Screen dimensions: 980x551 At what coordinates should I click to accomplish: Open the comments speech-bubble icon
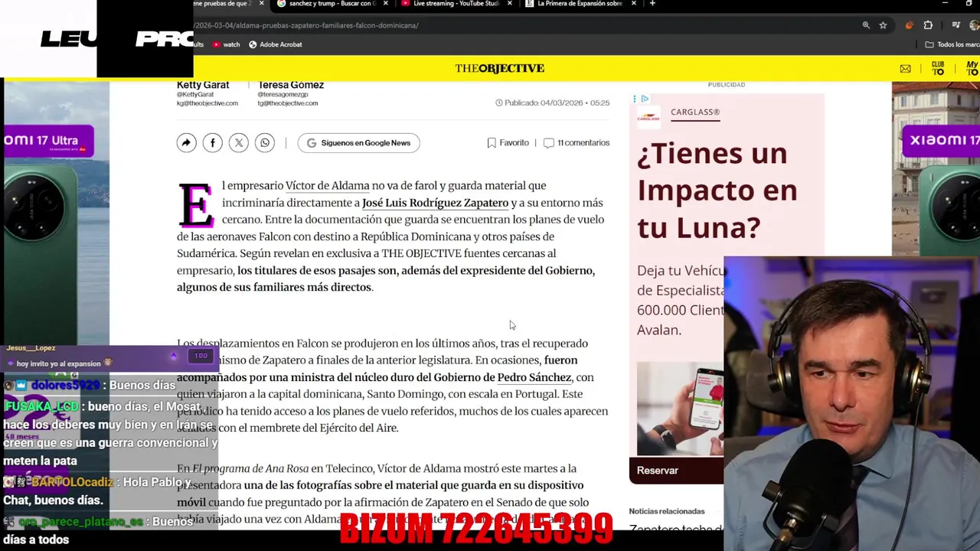click(548, 143)
